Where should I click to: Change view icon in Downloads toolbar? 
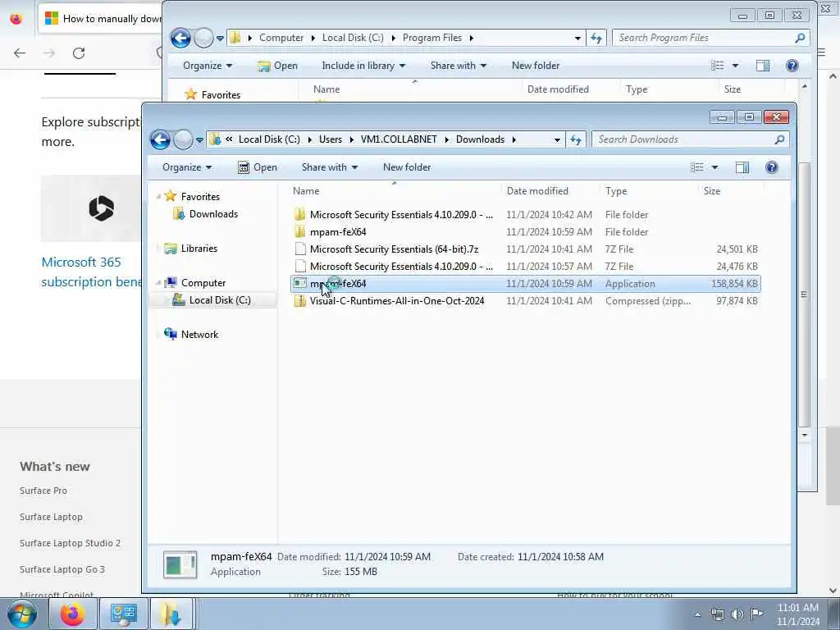click(x=697, y=167)
